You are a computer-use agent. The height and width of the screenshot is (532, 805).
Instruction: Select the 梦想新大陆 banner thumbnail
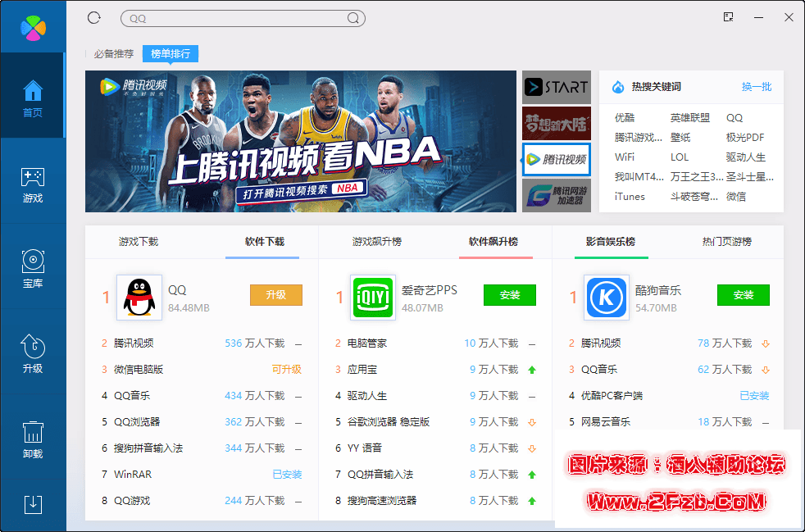click(557, 123)
